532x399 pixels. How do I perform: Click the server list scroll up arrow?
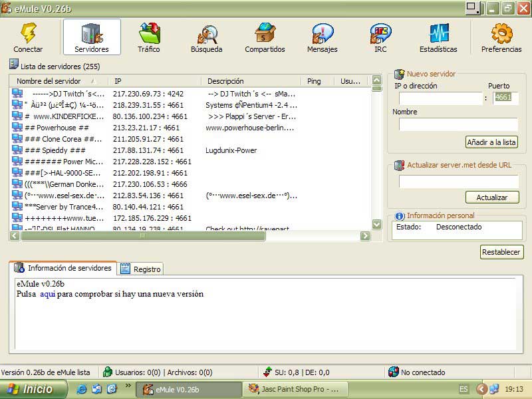coord(376,80)
